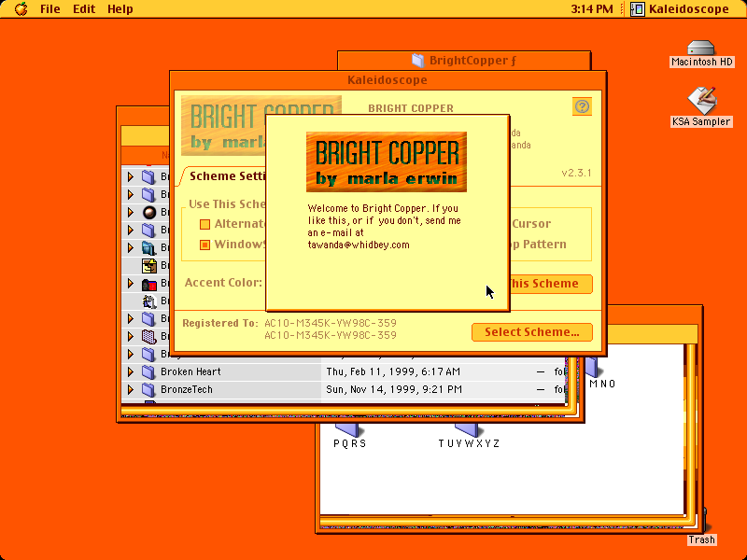Click the tawanda@whidbey.com email text
This screenshot has height=560, width=747.
(359, 245)
